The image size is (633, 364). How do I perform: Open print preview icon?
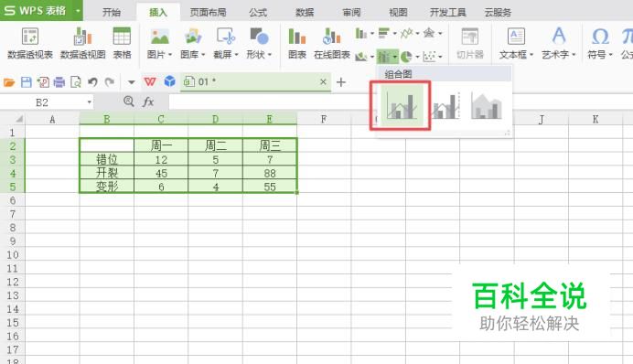click(x=76, y=82)
